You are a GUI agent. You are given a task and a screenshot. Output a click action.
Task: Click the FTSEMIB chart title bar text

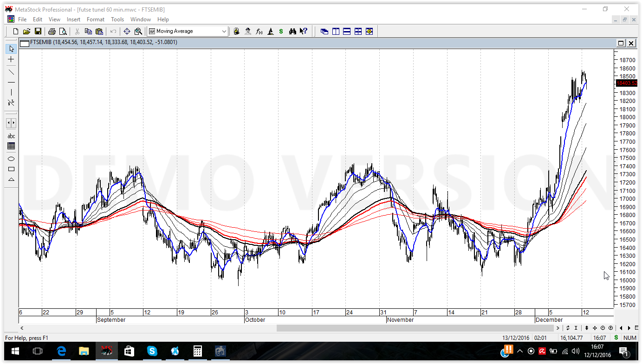tap(104, 42)
